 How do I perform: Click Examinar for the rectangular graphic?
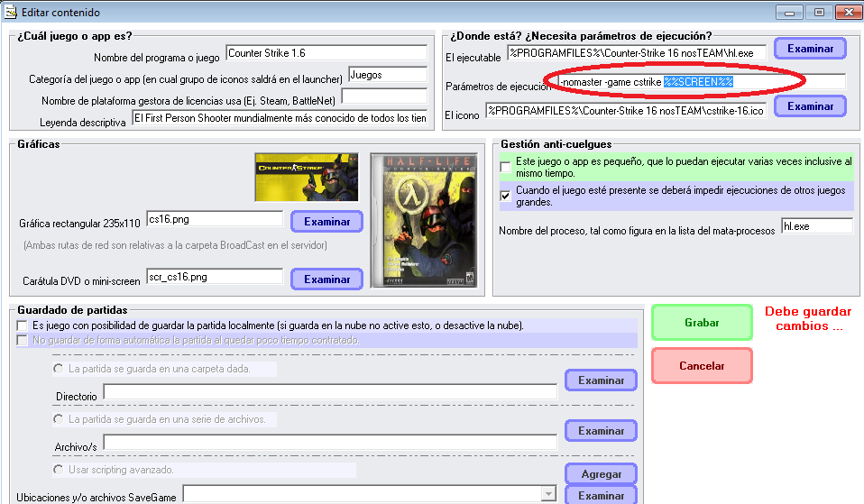(x=326, y=222)
